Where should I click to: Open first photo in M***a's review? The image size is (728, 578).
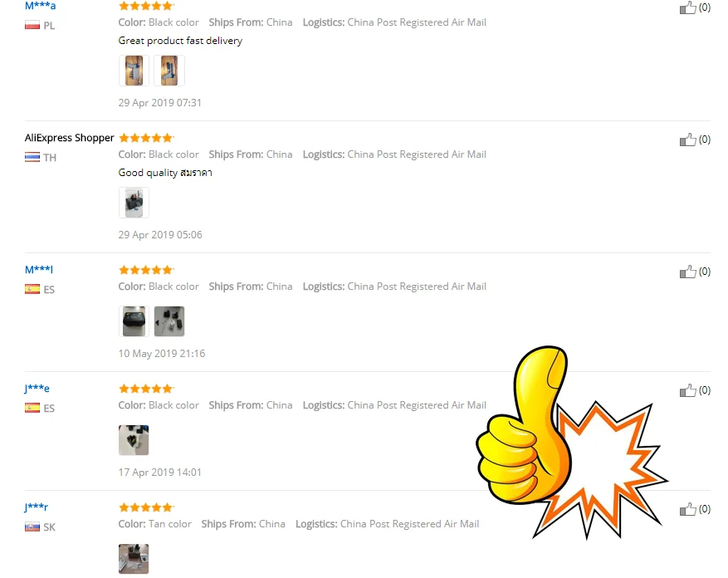(134, 71)
